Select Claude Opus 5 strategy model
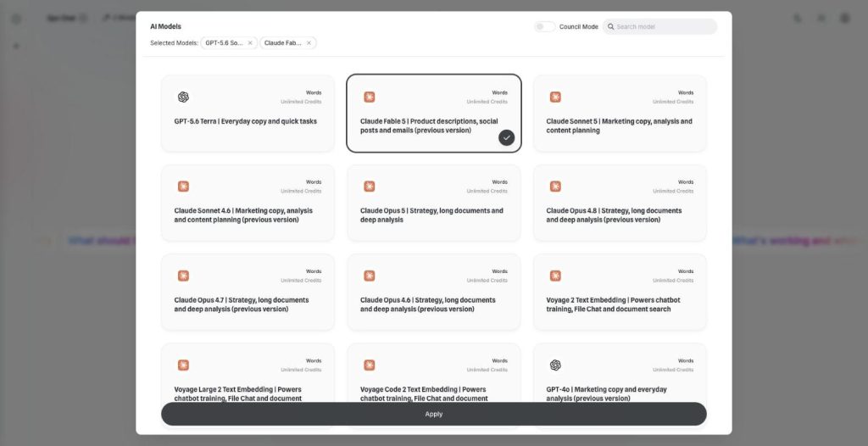The height and width of the screenshot is (446, 868). coord(434,203)
